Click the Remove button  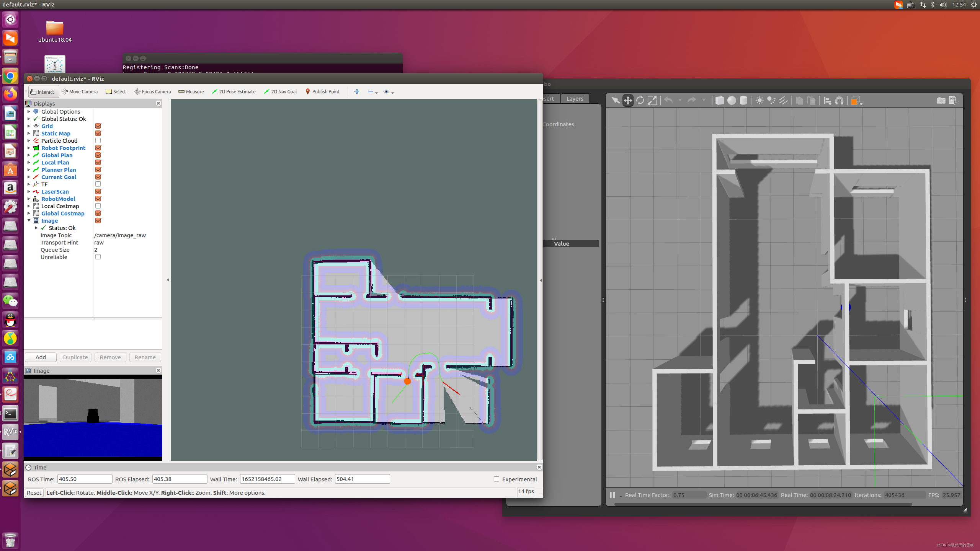pyautogui.click(x=110, y=357)
